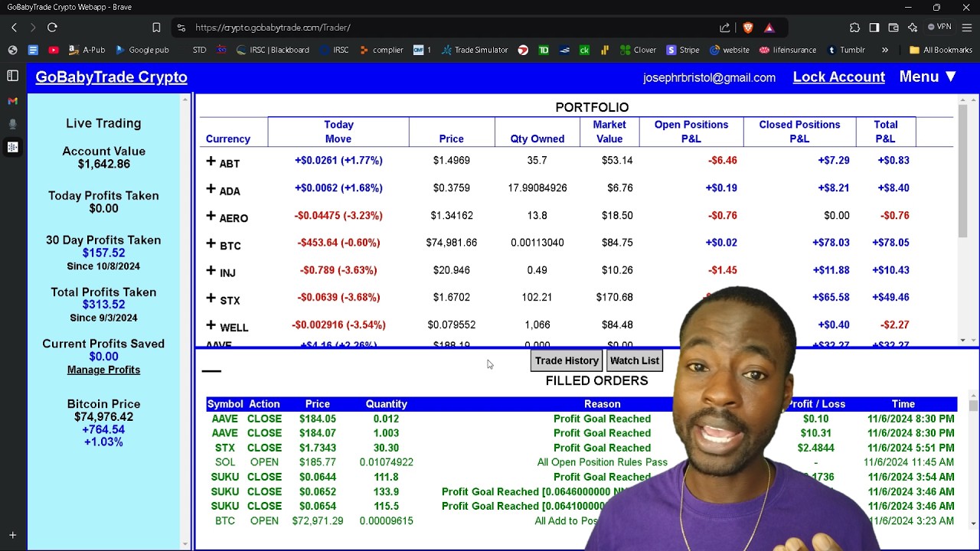This screenshot has width=980, height=551.
Task: Open the lifeinsurance bookmark
Action: tap(788, 50)
